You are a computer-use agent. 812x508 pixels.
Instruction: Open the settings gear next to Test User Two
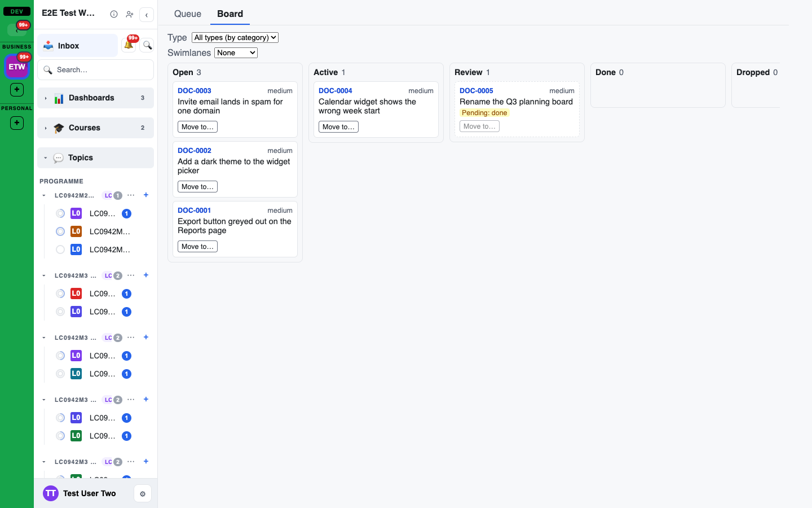[143, 494]
